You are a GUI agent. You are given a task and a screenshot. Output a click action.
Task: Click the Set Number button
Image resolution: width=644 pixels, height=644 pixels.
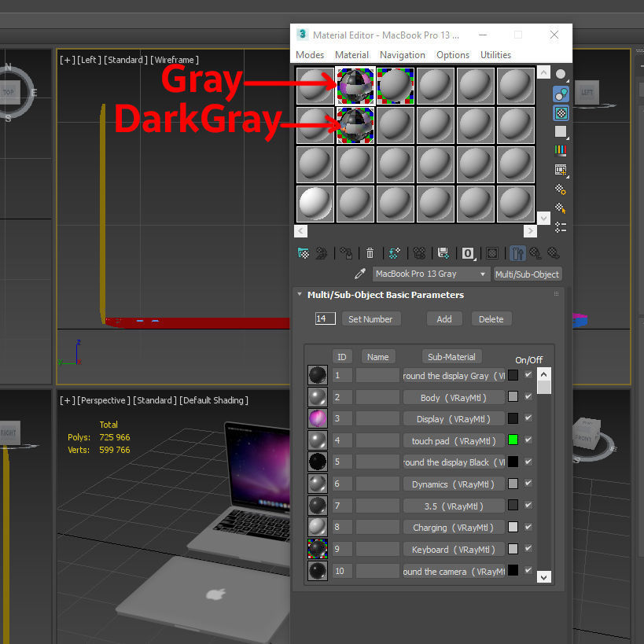[x=370, y=318]
